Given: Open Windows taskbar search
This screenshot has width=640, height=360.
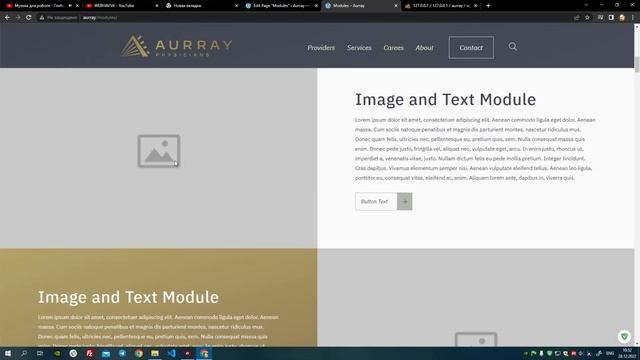Looking at the screenshot, I should point(24,353).
